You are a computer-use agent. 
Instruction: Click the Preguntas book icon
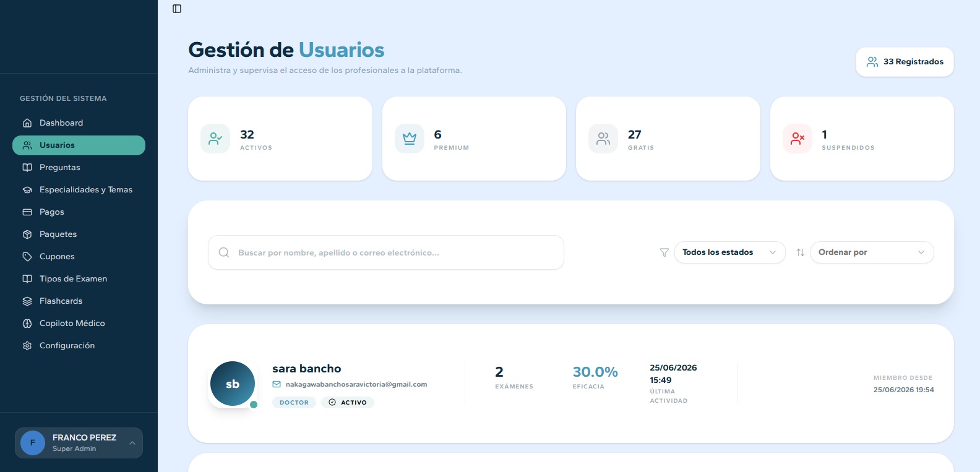tap(27, 168)
